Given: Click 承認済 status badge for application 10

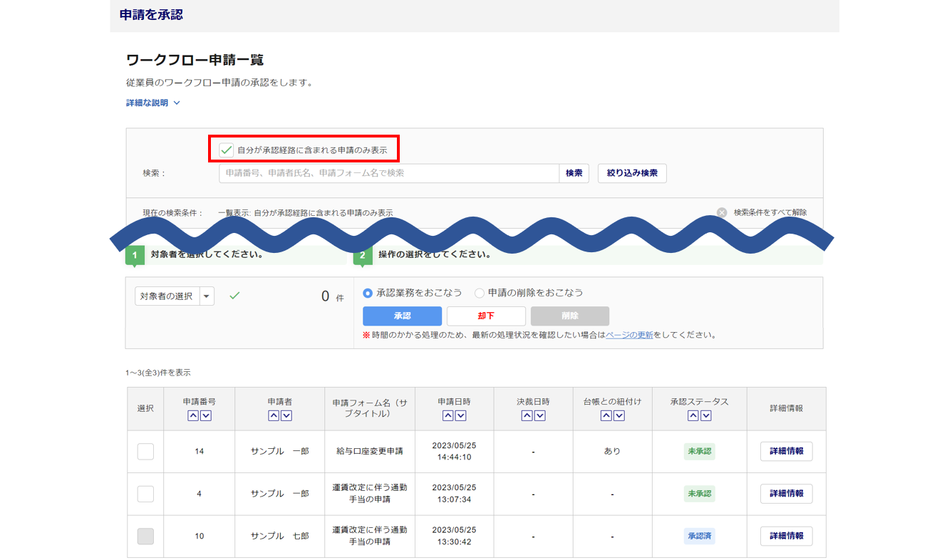Looking at the screenshot, I should pyautogui.click(x=699, y=536).
